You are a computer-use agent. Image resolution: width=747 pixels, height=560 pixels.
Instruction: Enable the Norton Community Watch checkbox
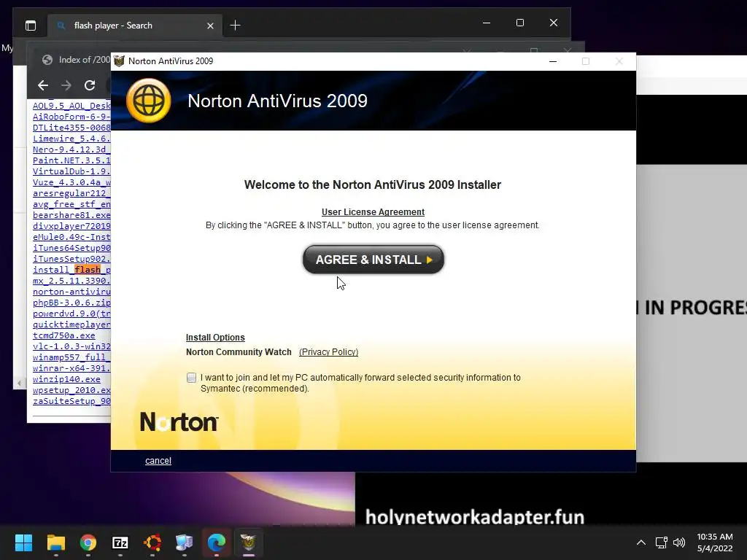pos(191,378)
